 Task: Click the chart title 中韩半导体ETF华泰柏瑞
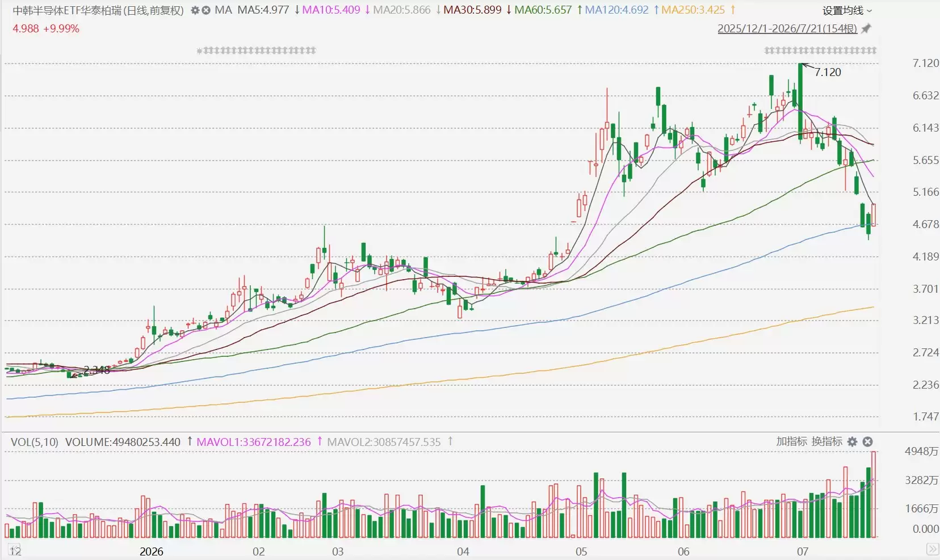(x=68, y=10)
